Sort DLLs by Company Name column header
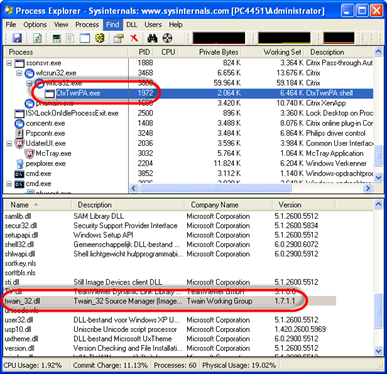Image resolution: width=387 pixels, height=374 pixels. pyautogui.click(x=214, y=205)
